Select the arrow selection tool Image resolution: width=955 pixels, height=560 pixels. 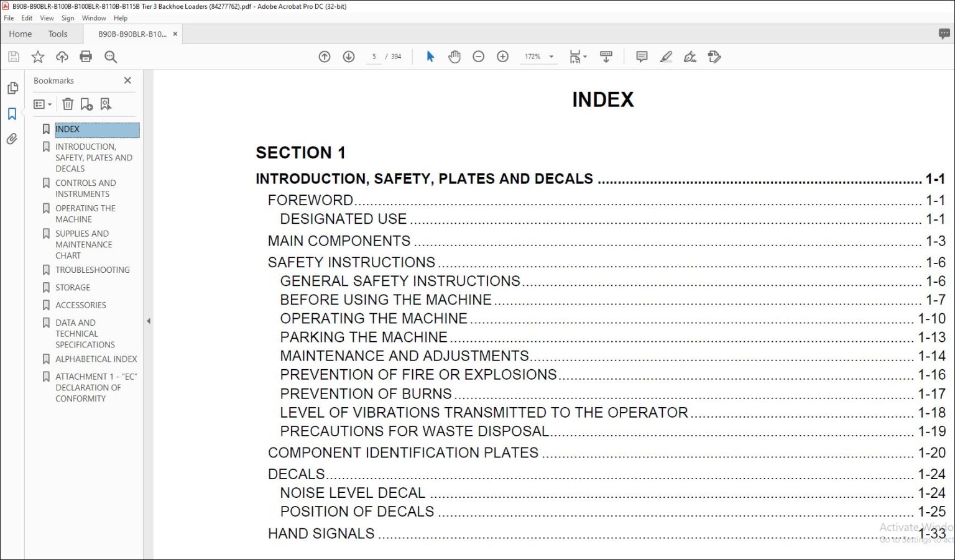(430, 57)
